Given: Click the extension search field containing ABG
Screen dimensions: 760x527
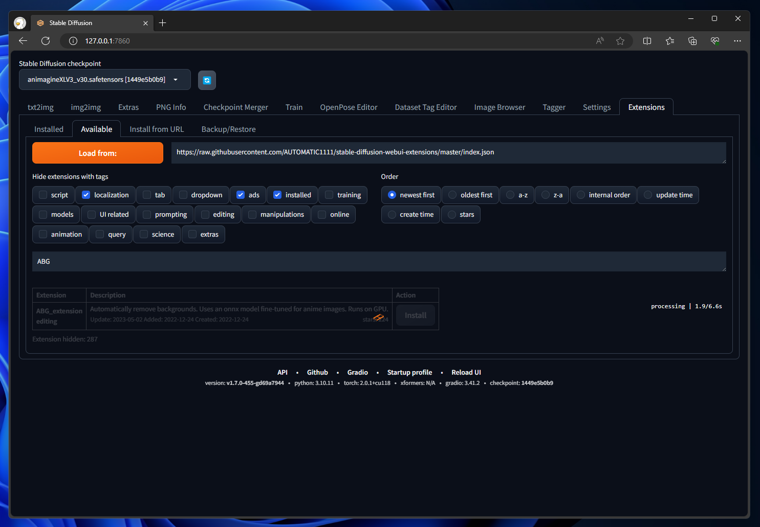Looking at the screenshot, I should coord(379,261).
